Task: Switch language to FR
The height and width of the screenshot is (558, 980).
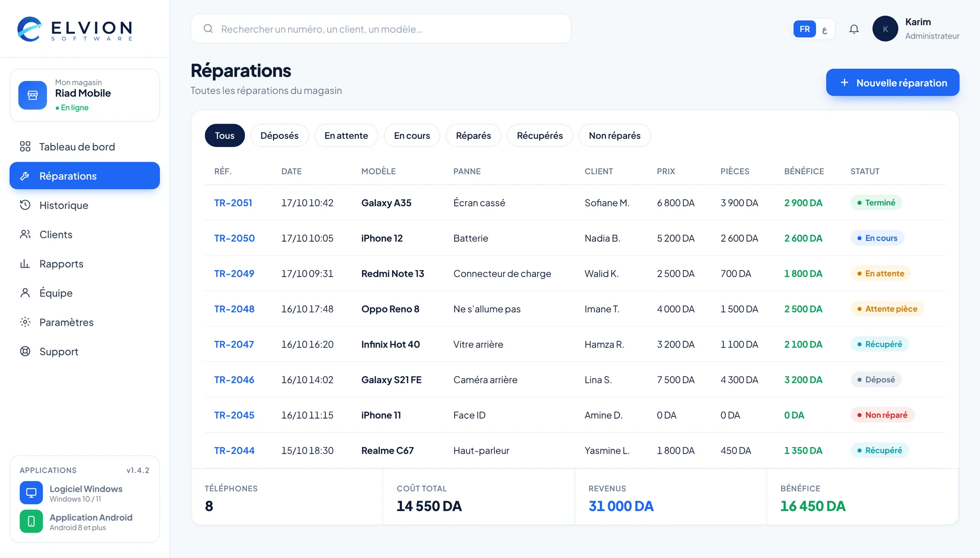Action: pos(805,29)
